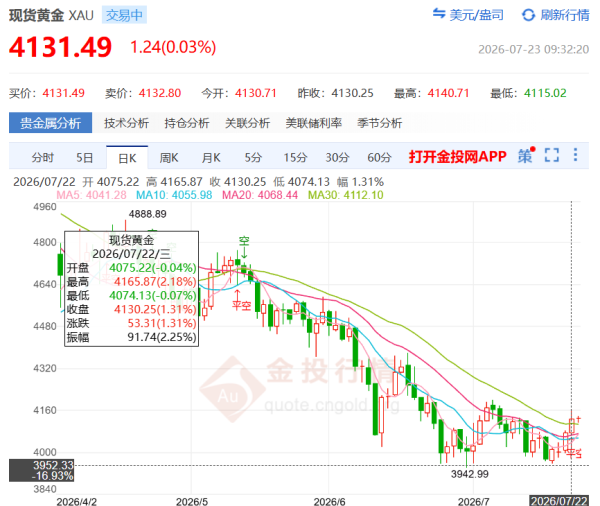Viewport: 600px width, 506px height.
Task: Click the MA10 indicator label
Action: 174,195
